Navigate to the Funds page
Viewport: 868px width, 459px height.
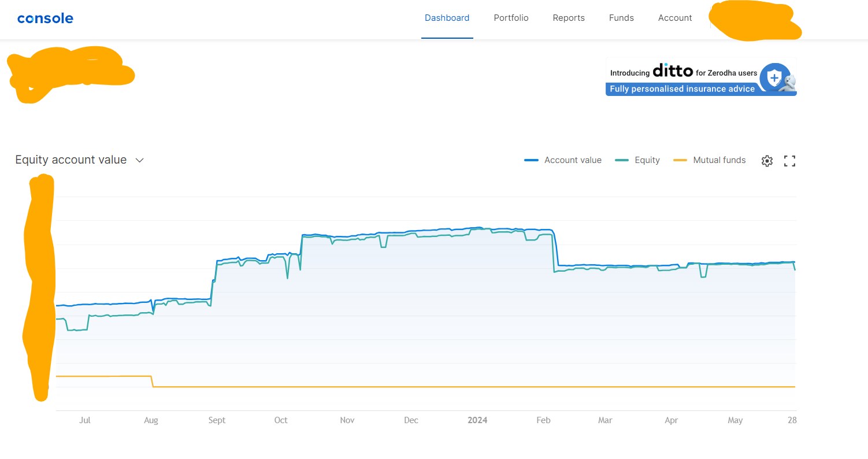621,18
